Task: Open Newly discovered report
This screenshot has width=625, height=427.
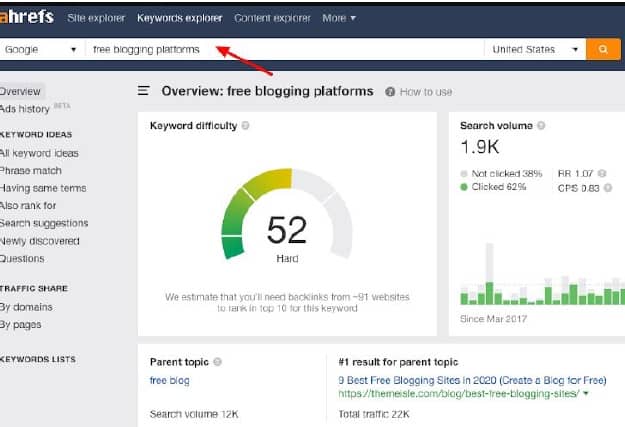Action: pyautogui.click(x=39, y=241)
